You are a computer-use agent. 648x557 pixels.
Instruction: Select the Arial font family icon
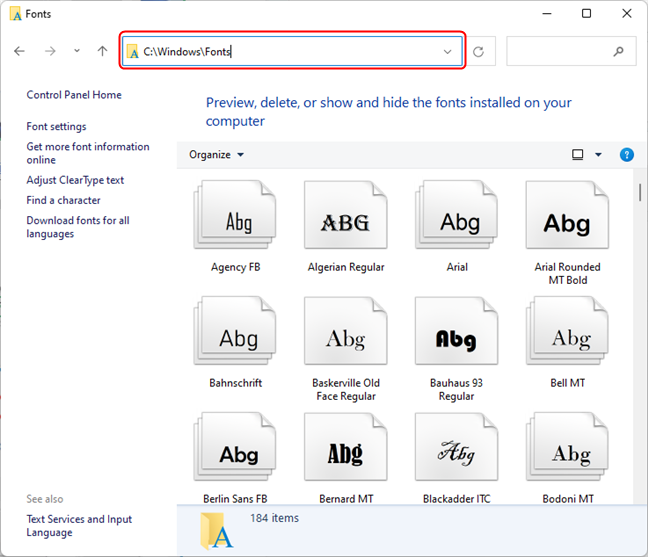tap(456, 214)
